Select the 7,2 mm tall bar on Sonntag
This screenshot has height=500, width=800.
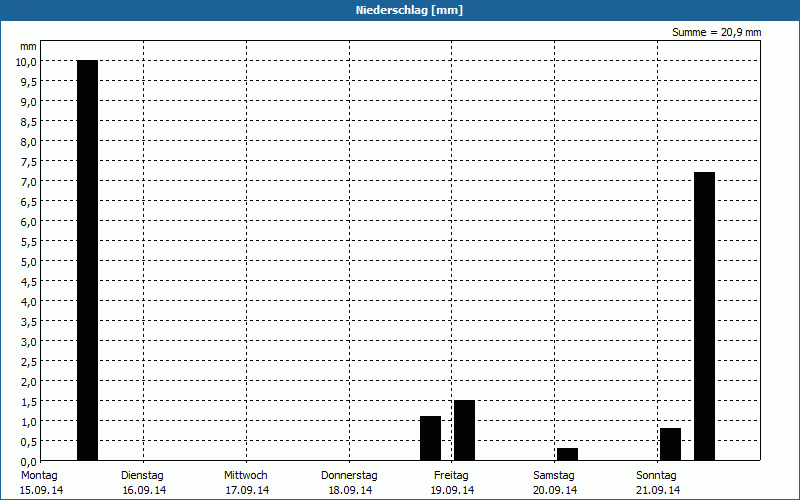click(x=704, y=316)
